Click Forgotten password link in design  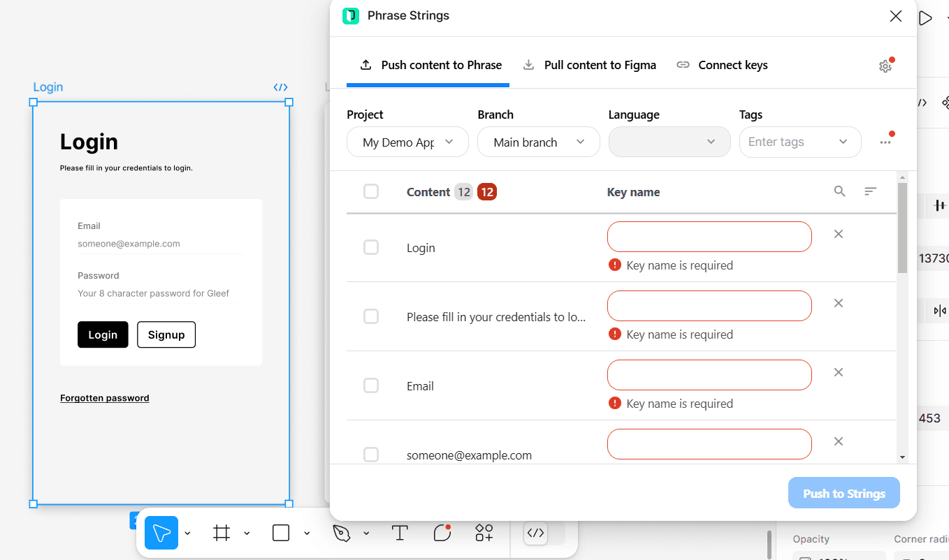[x=105, y=398]
